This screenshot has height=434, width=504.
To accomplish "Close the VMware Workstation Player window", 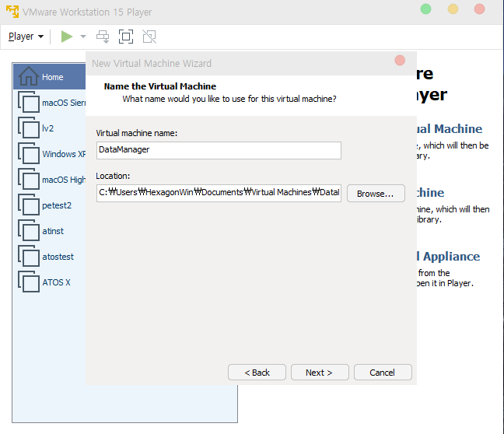I will coord(480,9).
